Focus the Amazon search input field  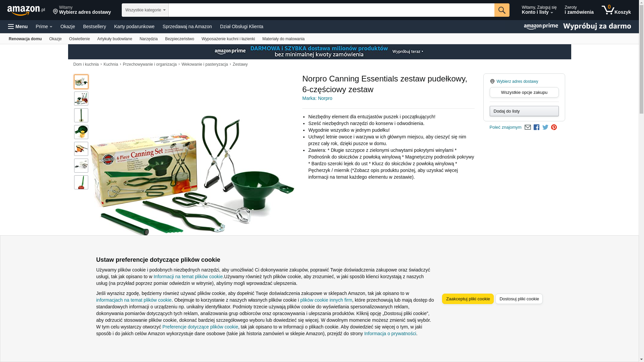(331, 10)
